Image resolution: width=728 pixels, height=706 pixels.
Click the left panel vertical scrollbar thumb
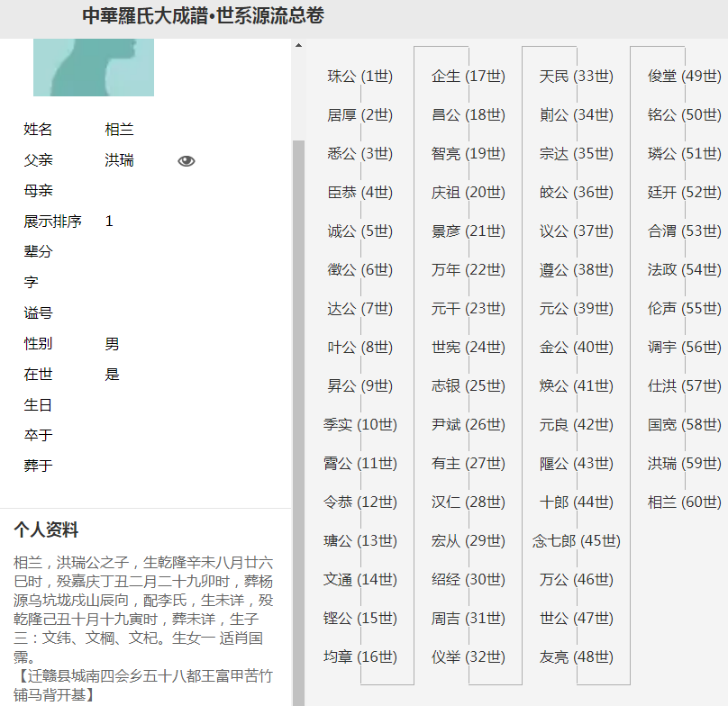tap(298, 422)
